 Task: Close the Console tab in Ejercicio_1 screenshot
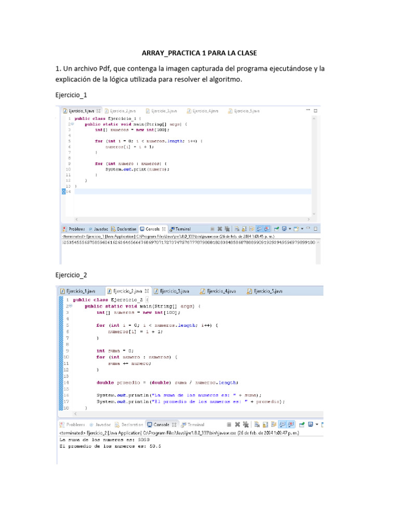[x=164, y=229]
